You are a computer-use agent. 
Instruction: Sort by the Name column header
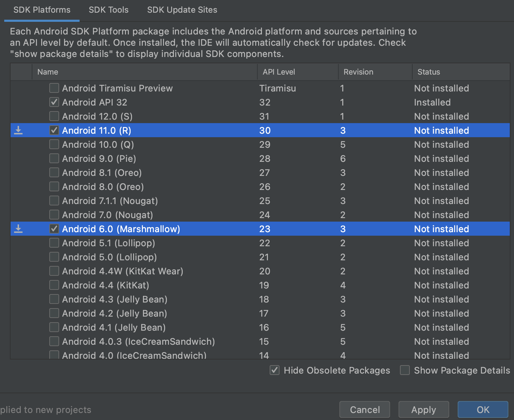tap(145, 72)
